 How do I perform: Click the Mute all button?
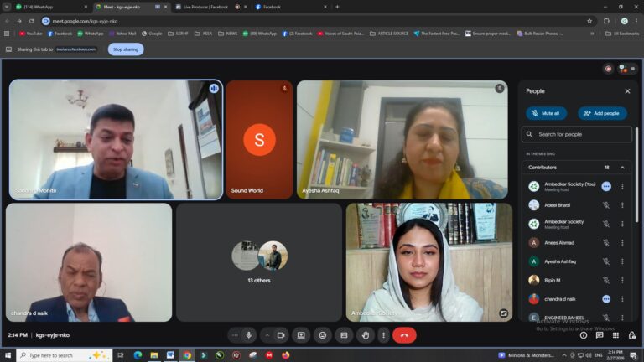click(x=546, y=113)
